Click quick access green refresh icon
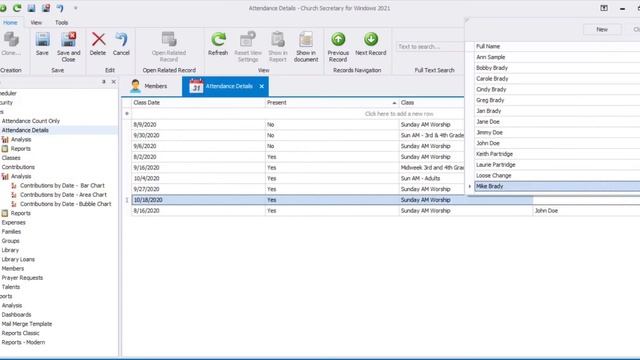 coord(17,8)
